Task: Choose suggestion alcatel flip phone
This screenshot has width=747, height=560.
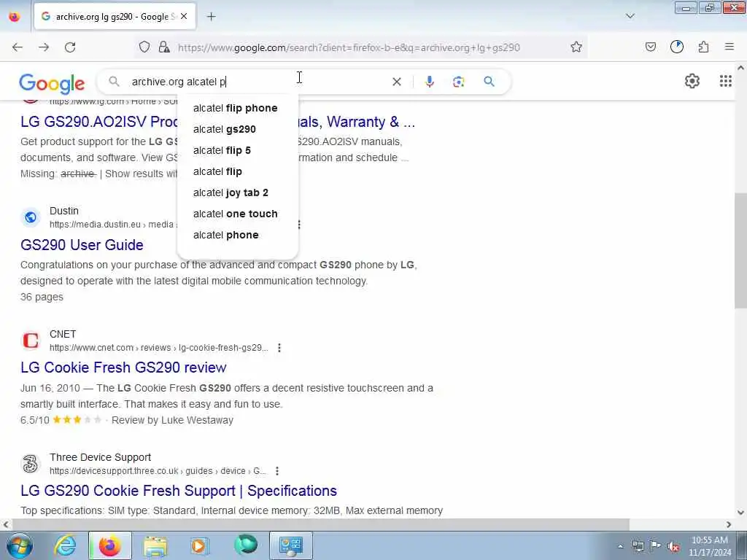Action: click(237, 108)
